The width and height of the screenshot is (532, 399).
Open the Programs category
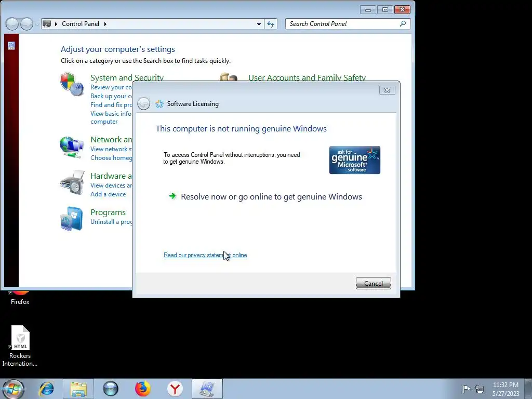108,212
